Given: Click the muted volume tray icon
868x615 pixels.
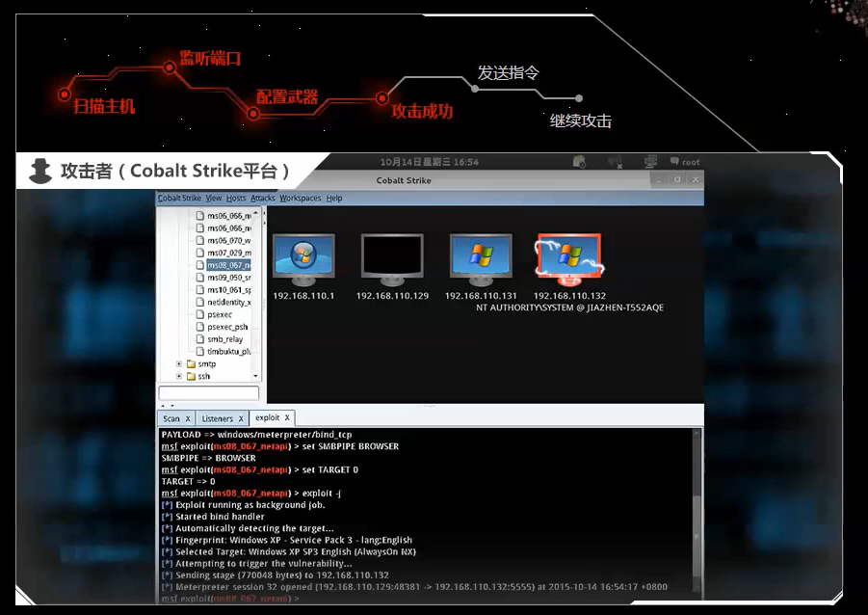Looking at the screenshot, I should coord(615,162).
